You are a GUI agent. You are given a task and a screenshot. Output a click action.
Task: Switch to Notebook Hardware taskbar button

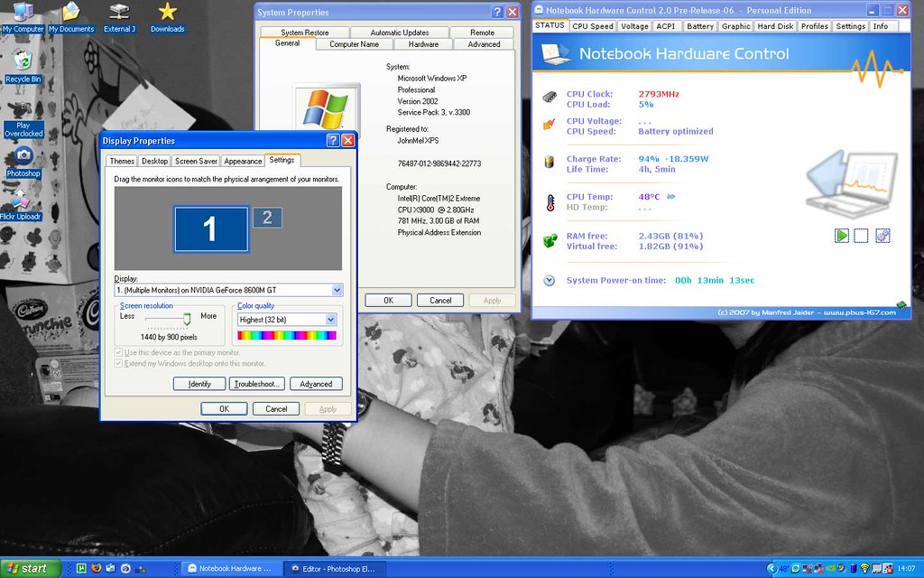[x=230, y=569]
